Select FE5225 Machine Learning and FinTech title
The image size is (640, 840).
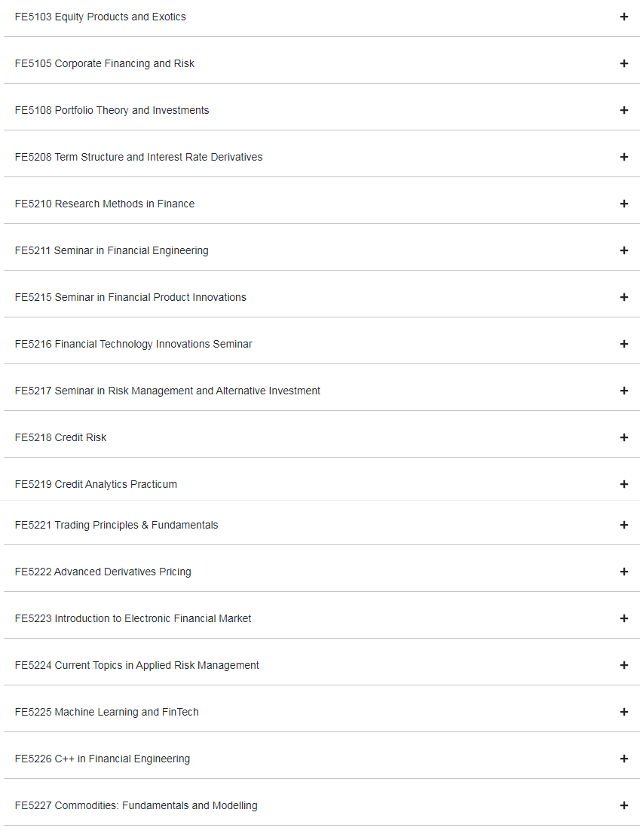(x=106, y=712)
